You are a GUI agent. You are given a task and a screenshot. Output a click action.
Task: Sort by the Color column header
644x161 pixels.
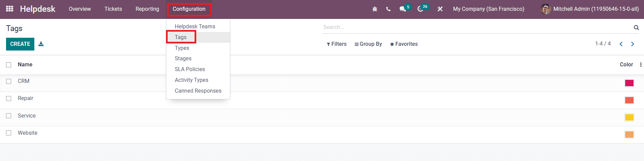[626, 65]
